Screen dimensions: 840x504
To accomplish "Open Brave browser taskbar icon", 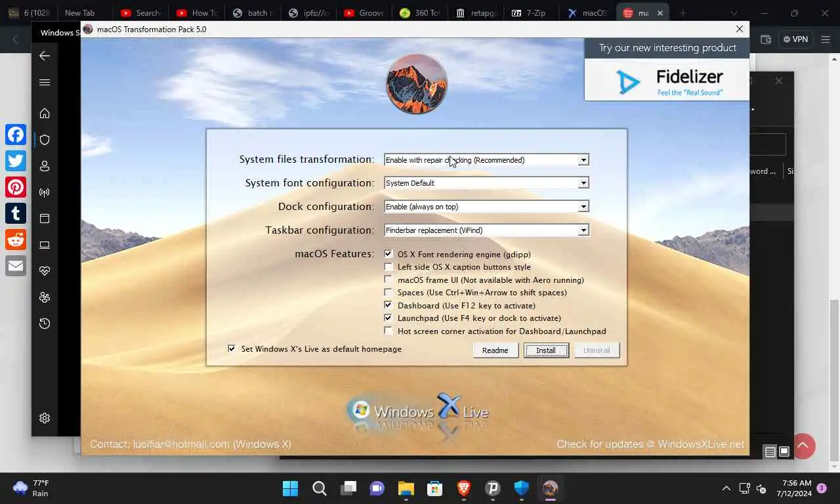I will point(464,488).
